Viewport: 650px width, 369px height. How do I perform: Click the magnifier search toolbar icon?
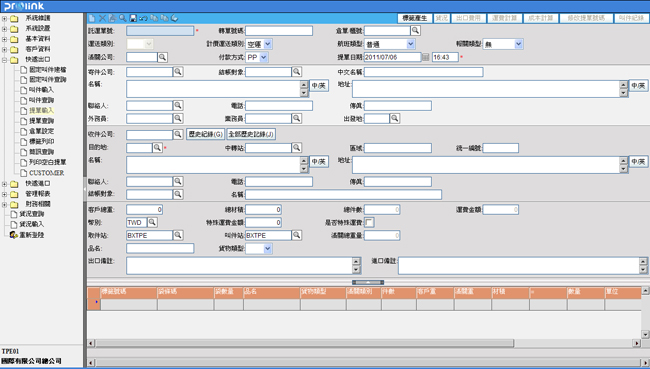coord(123,18)
